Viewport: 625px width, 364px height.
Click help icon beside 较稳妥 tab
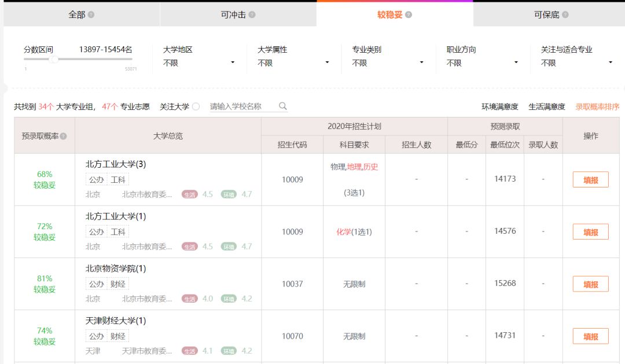409,14
